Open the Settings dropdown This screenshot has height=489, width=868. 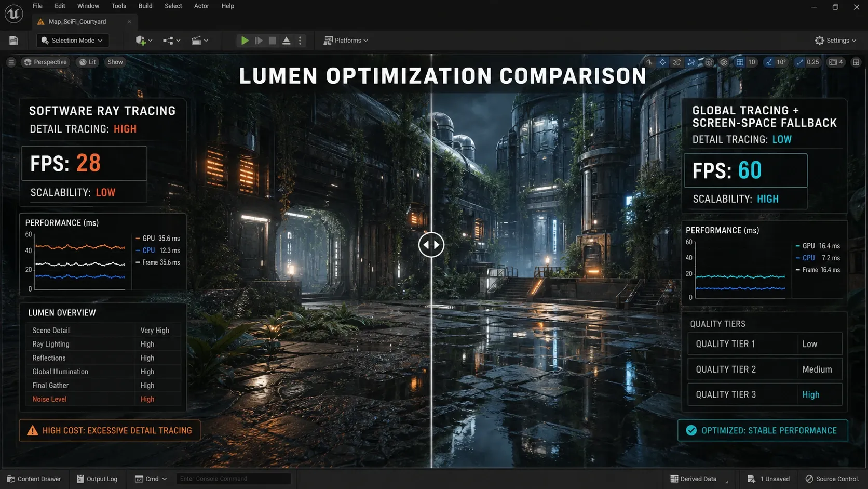(835, 41)
